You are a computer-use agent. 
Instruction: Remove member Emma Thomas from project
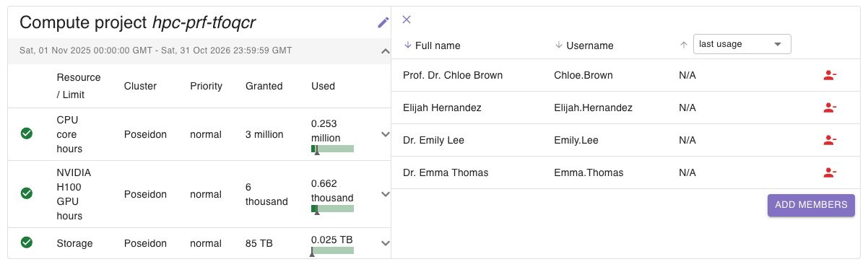tap(830, 172)
